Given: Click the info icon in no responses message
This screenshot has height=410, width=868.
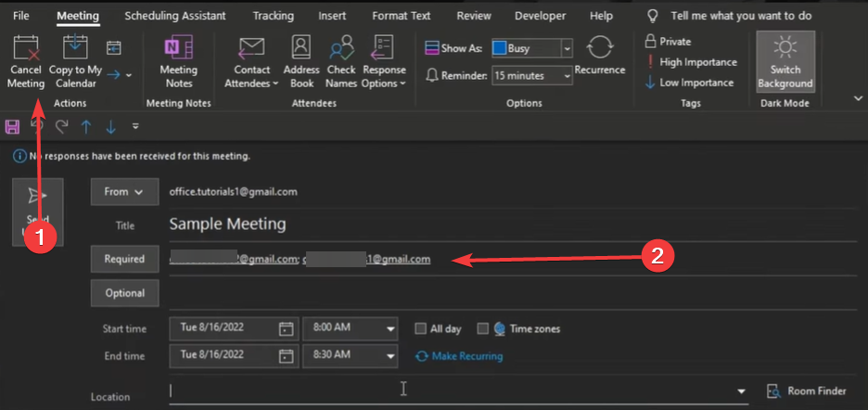Looking at the screenshot, I should (19, 157).
